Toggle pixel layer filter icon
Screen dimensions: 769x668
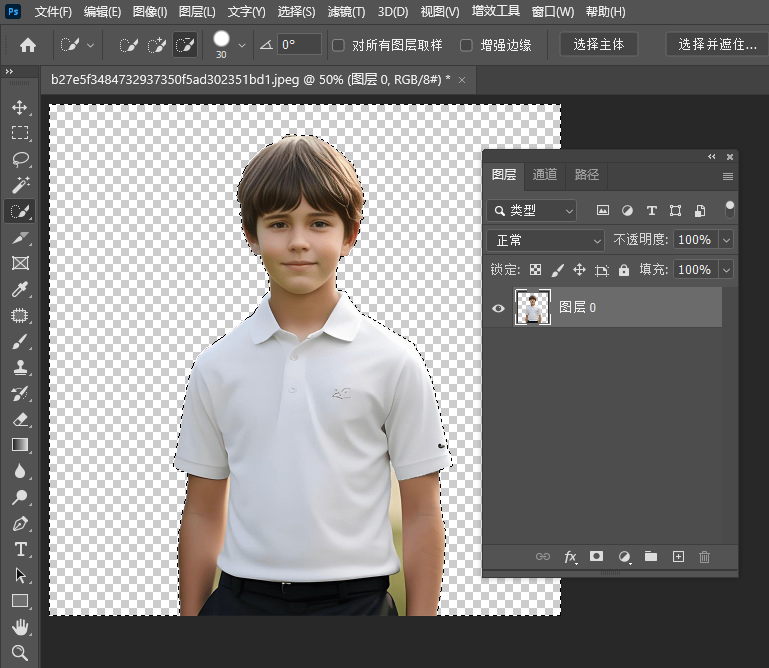pyautogui.click(x=603, y=210)
